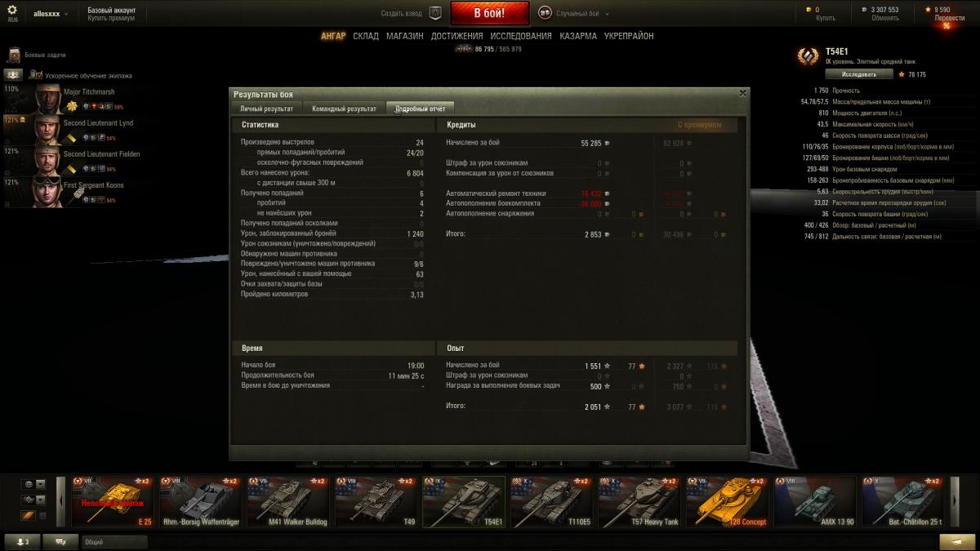
Task: Click the С премиумом column header
Action: (701, 125)
